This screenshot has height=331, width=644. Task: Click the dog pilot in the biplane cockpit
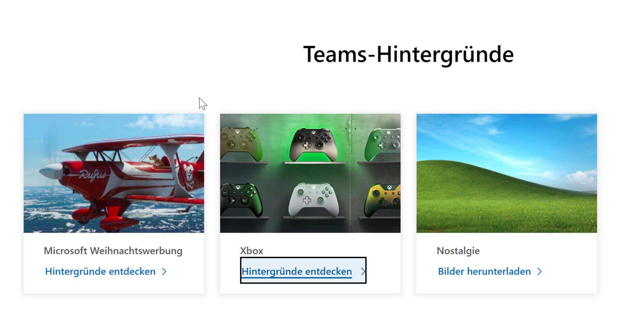155,160
